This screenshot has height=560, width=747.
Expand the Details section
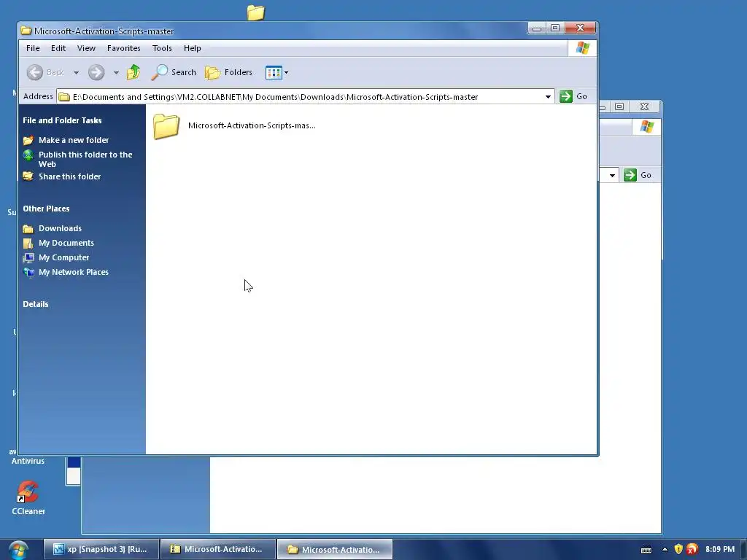[x=36, y=304]
